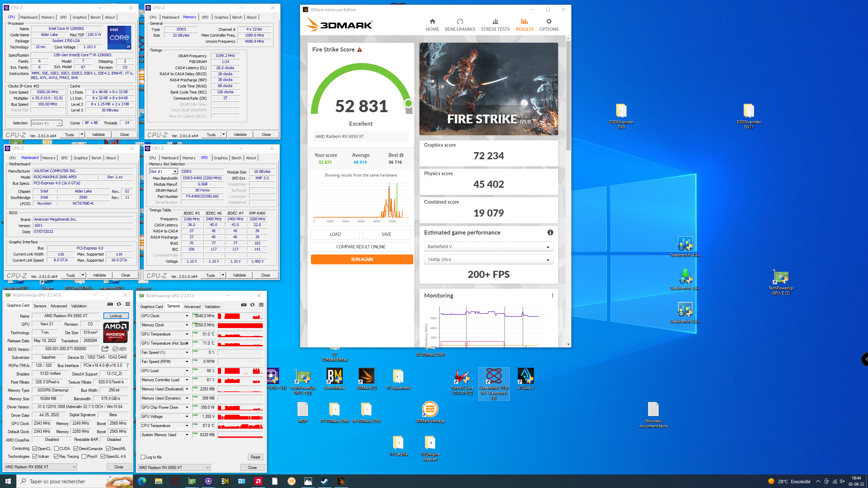Open GPU selector dropdown in GPU-Z Graphics Card window
Viewport: 868px width, 488px height.
point(41,467)
